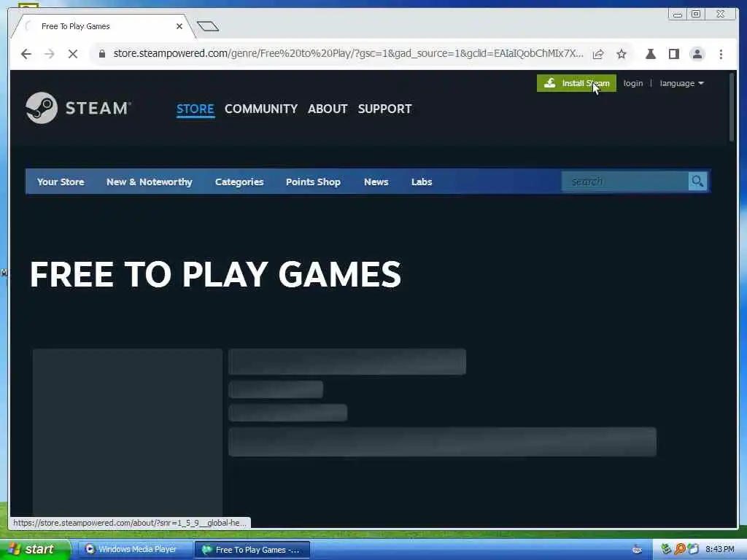The height and width of the screenshot is (560, 747).
Task: Click the Steam logo
Action: (78, 108)
